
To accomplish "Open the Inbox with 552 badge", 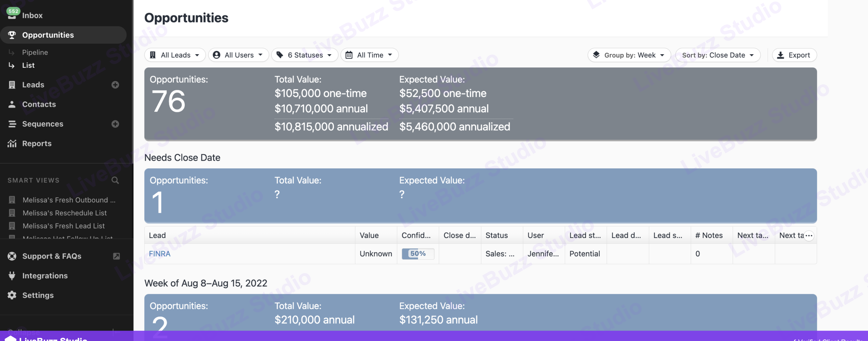I will pyautogui.click(x=32, y=16).
